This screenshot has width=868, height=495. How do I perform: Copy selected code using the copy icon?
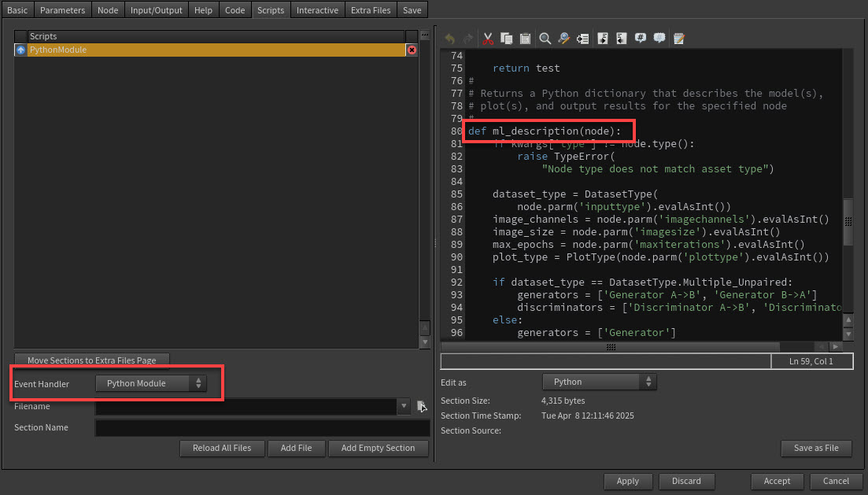click(x=507, y=39)
